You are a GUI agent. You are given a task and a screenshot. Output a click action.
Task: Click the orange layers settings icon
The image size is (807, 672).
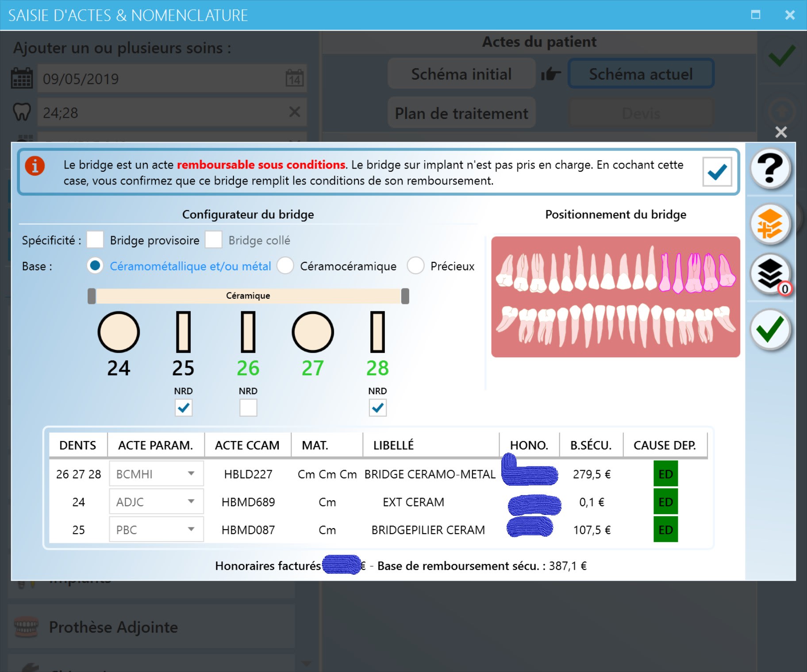coord(770,224)
